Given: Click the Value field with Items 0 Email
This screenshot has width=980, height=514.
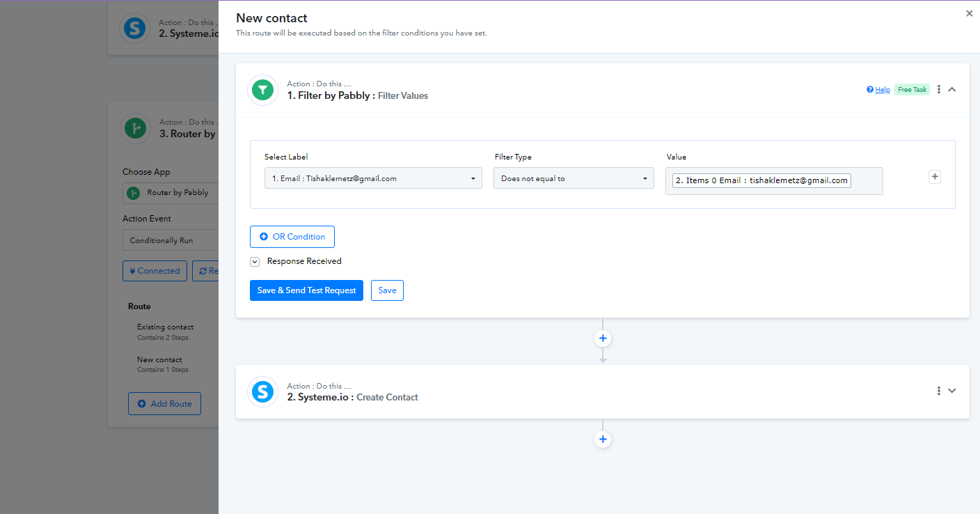Looking at the screenshot, I should [x=774, y=180].
